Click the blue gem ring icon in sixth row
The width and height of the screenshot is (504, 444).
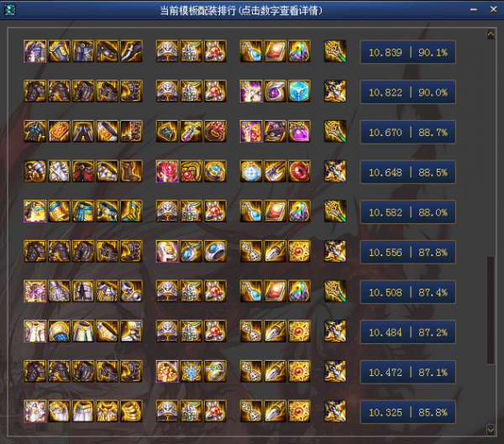pos(215,251)
